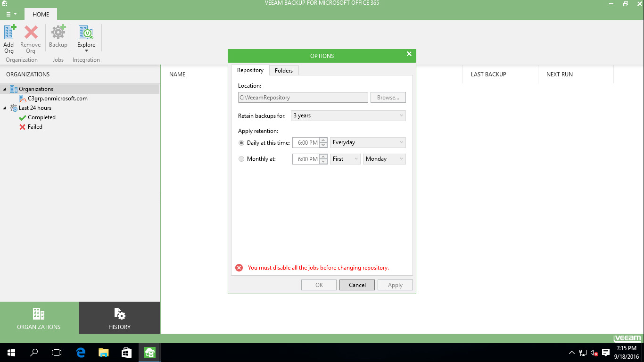The image size is (644, 362).
Task: Select C3grp.onmicrosoft.com organization
Action: point(58,99)
